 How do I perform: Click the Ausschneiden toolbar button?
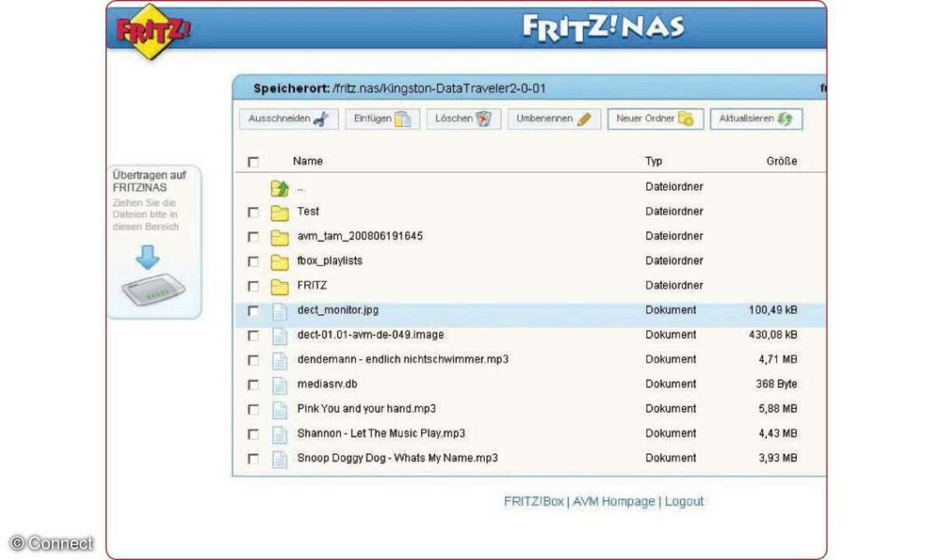(289, 119)
